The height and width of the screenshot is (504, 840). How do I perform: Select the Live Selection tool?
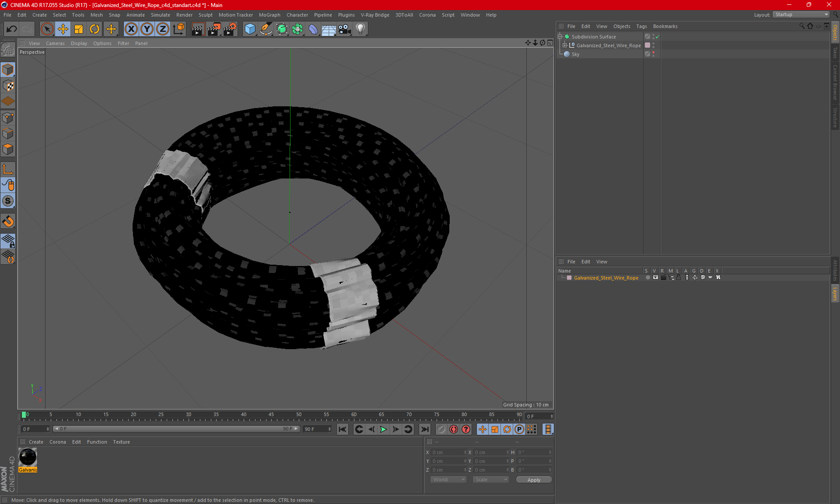point(47,29)
